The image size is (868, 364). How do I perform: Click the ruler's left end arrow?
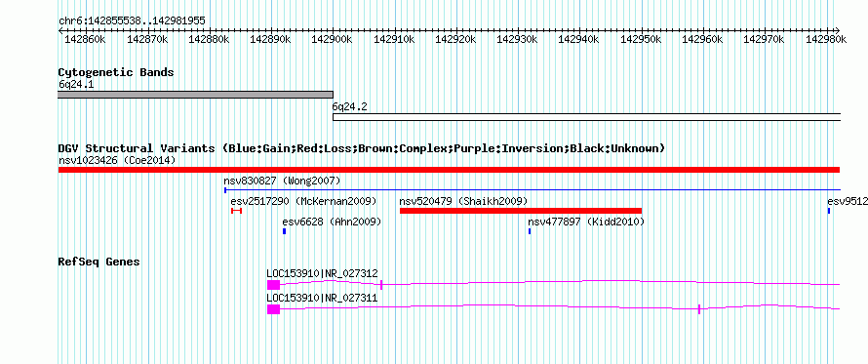coord(60,30)
